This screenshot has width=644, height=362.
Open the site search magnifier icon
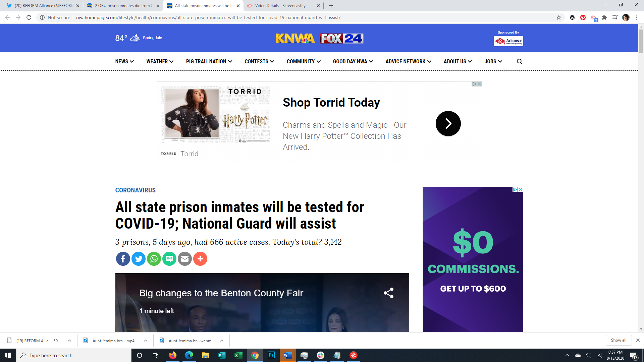(519, 61)
